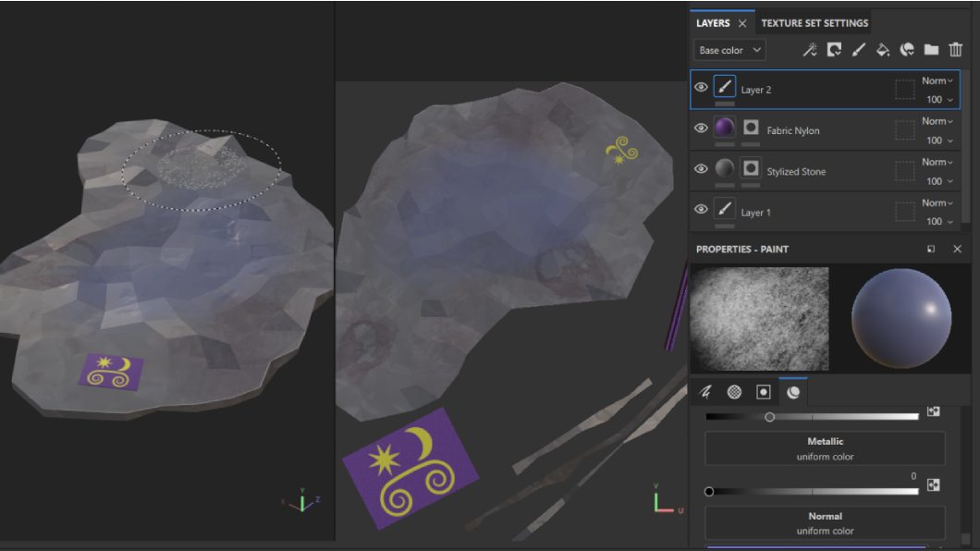The width and height of the screenshot is (980, 551).
Task: Click the randomize icon beside Metallic slider
Action: coord(933,484)
